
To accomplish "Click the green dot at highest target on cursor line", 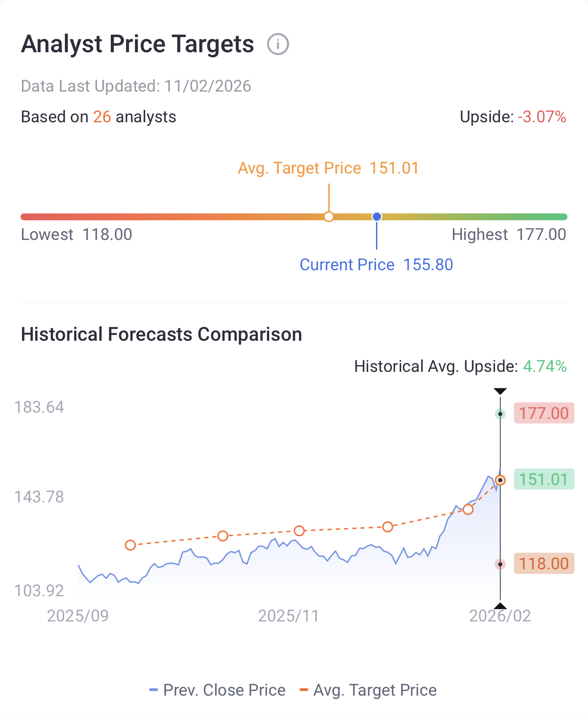I will pos(501,414).
